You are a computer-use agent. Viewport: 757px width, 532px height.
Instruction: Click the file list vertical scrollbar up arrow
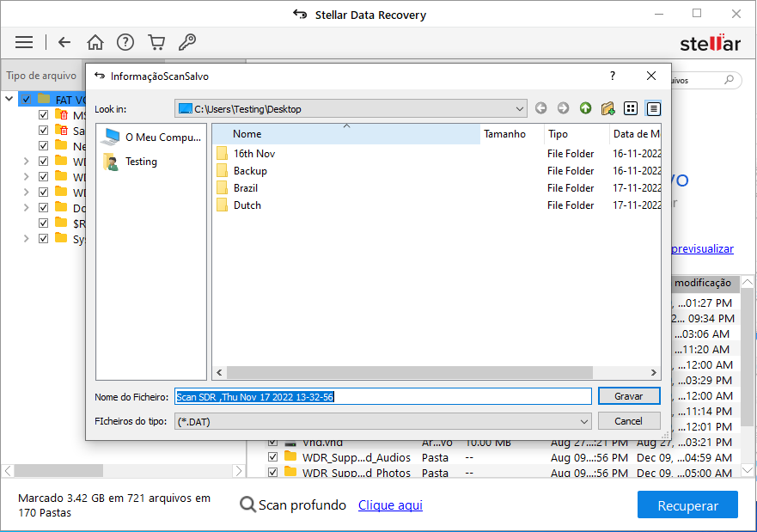click(748, 282)
